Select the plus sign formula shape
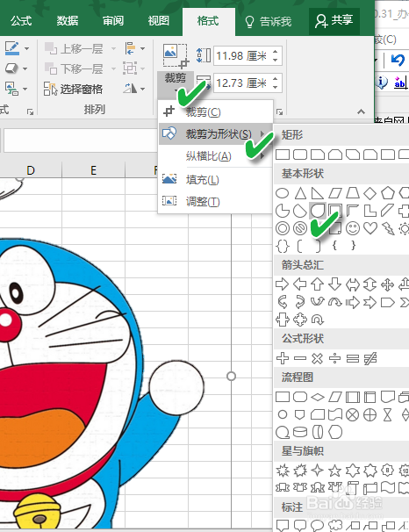 pyautogui.click(x=283, y=358)
